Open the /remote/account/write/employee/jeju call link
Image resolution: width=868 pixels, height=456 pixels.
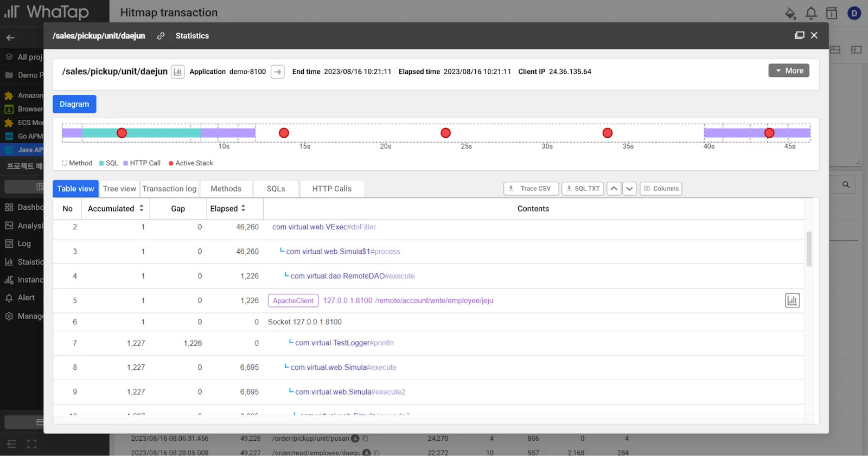(x=434, y=300)
